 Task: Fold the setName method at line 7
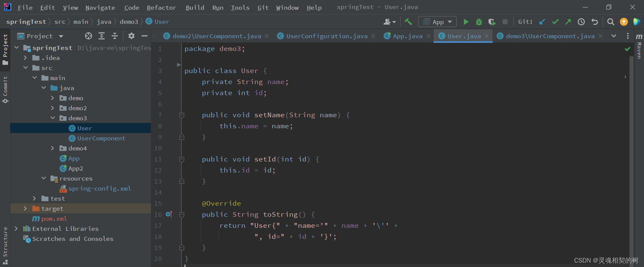pos(182,115)
